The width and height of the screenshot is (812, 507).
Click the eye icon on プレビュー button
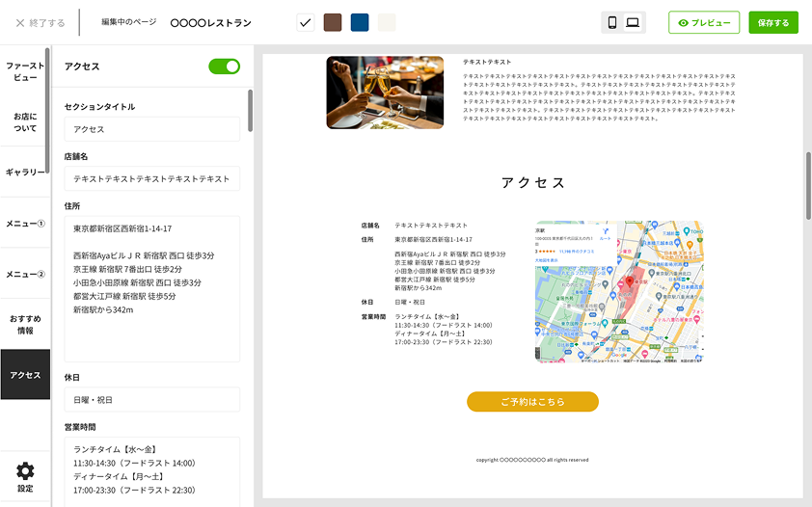pos(684,23)
